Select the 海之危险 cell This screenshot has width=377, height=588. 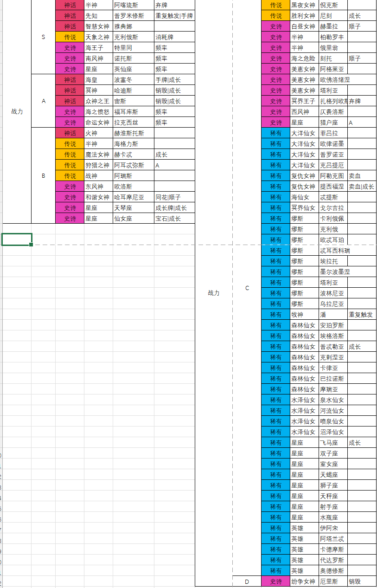(x=304, y=58)
